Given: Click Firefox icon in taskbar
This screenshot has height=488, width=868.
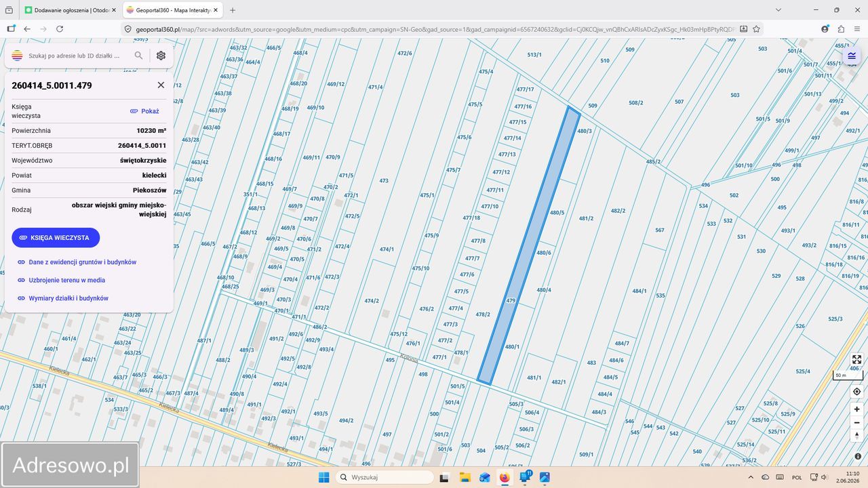Looking at the screenshot, I should pyautogui.click(x=505, y=477).
